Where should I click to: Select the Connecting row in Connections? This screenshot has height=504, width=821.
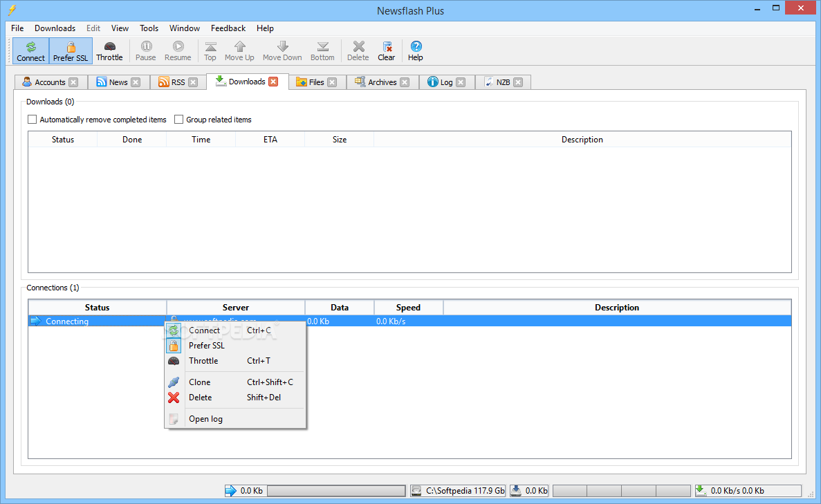[x=409, y=321]
